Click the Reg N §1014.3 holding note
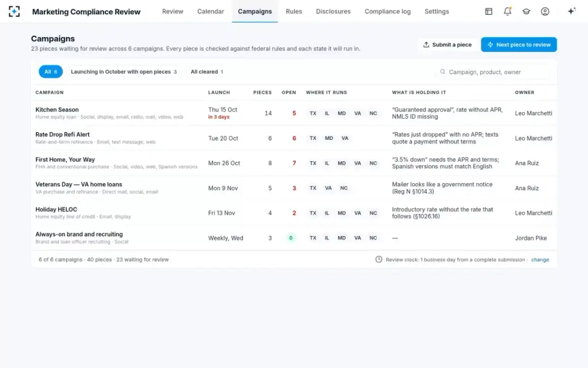Screen dimensions: 588x368 point(442,188)
